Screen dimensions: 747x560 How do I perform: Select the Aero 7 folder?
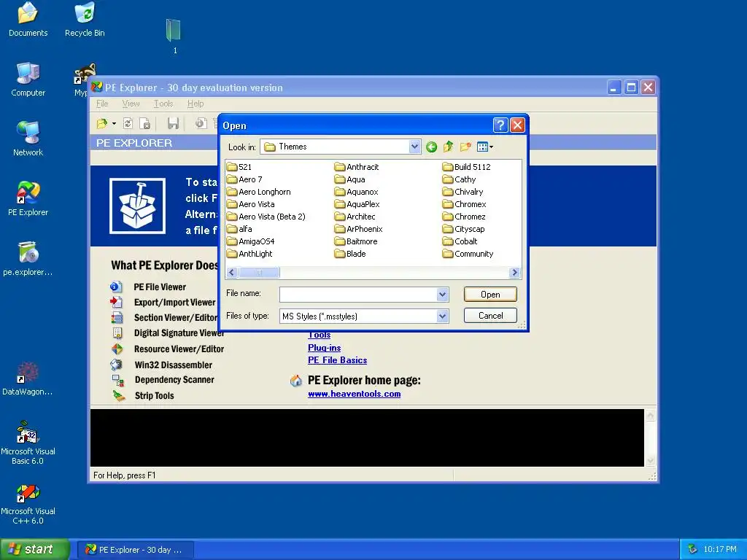tap(245, 179)
